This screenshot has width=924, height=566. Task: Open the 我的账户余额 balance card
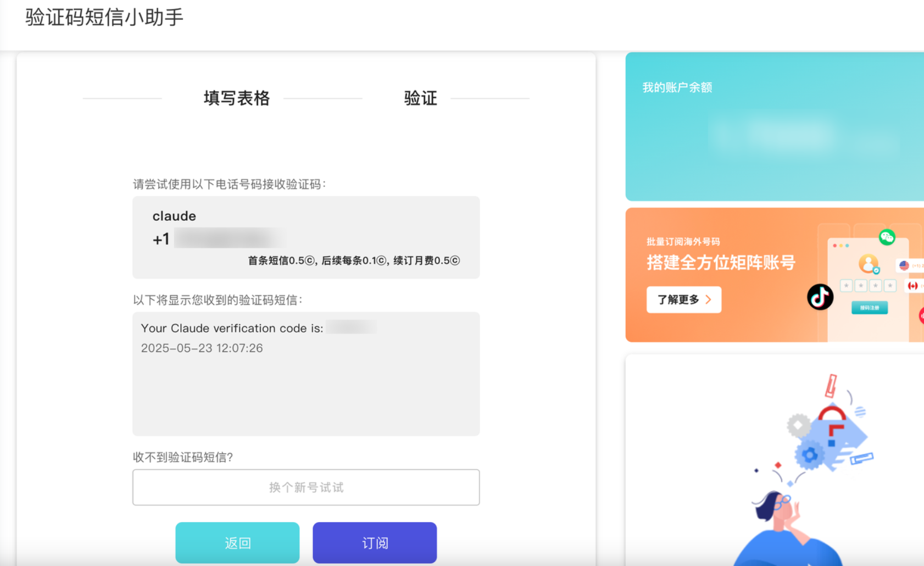tap(775, 126)
